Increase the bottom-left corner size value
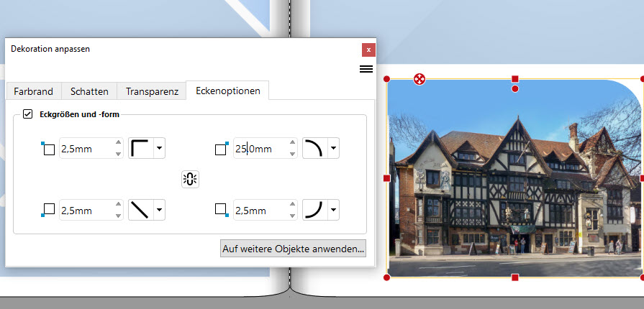Screen dimensions: 644x309 pyautogui.click(x=118, y=204)
